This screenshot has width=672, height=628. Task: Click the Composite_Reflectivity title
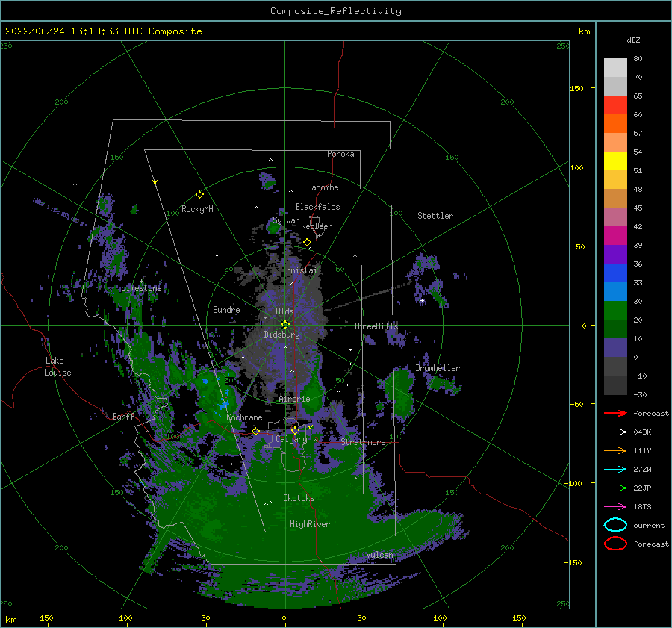[x=336, y=11]
